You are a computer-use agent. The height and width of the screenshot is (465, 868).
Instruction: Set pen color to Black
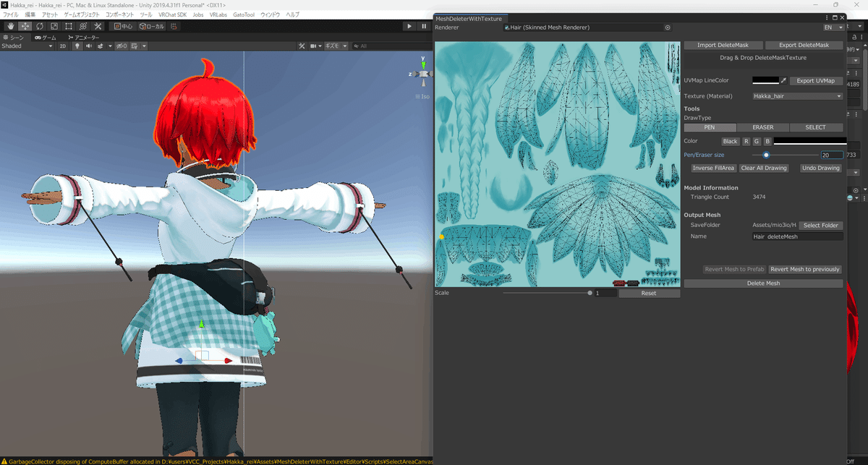pyautogui.click(x=730, y=142)
